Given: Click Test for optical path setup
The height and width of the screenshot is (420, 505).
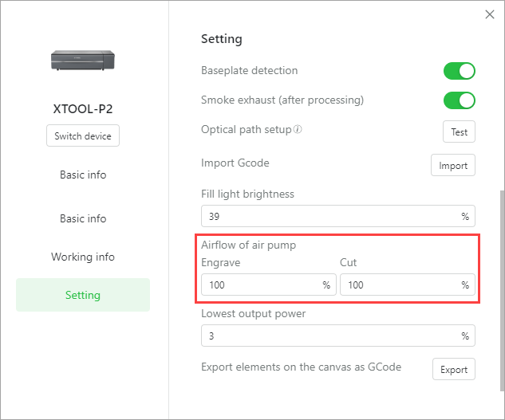Looking at the screenshot, I should (459, 131).
